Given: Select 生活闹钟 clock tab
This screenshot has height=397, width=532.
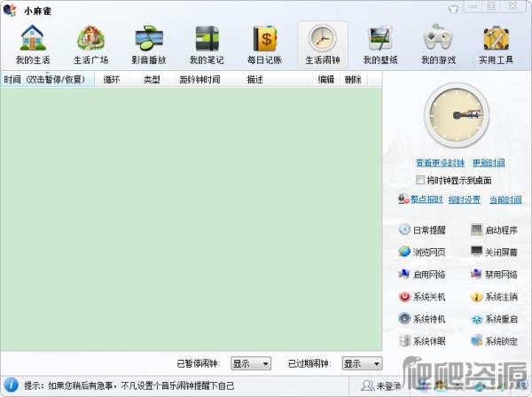Looking at the screenshot, I should point(323,45).
